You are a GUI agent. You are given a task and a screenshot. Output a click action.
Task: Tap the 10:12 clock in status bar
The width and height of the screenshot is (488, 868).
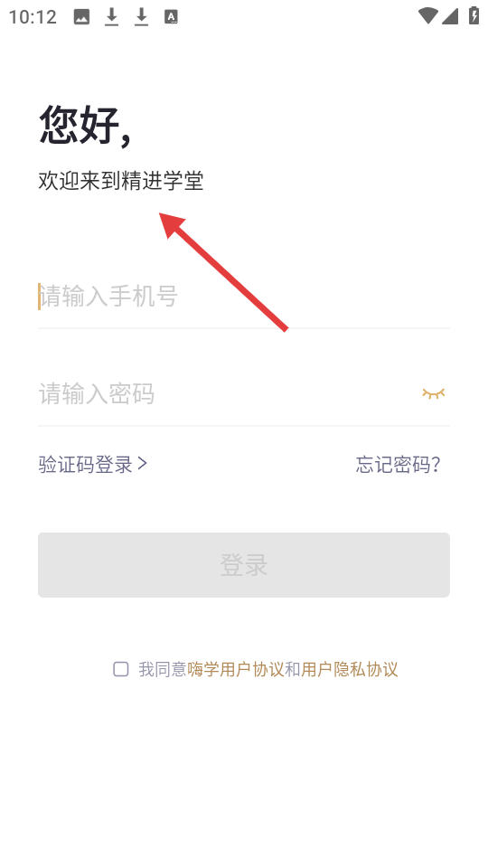pyautogui.click(x=33, y=16)
